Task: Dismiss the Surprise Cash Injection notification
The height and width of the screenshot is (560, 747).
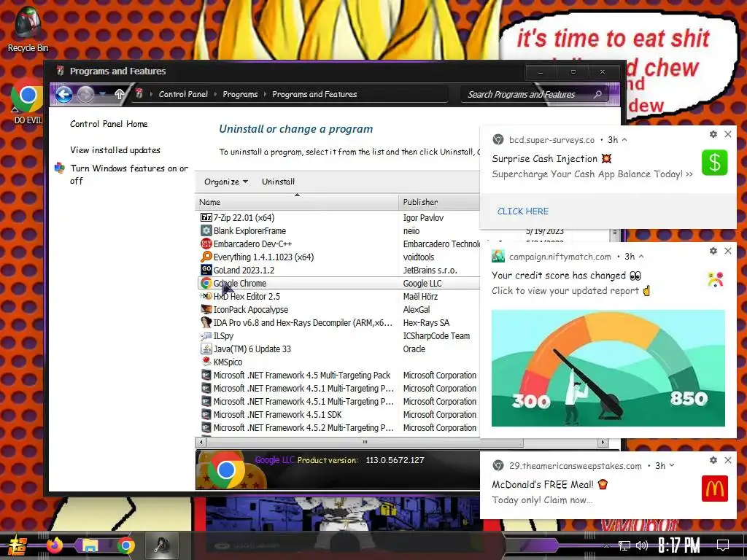Action: point(728,134)
